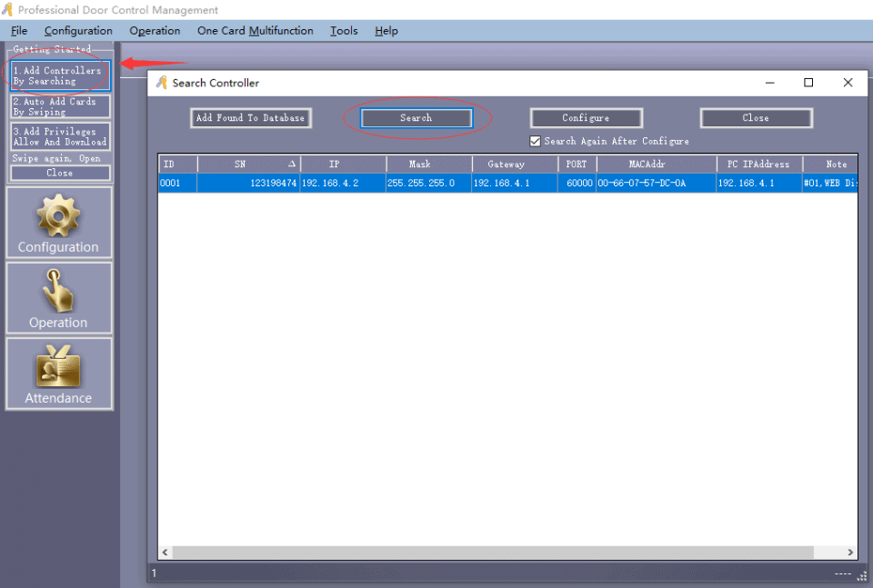Uncheck Search Again After Configure
This screenshot has width=873, height=588.
coord(536,141)
